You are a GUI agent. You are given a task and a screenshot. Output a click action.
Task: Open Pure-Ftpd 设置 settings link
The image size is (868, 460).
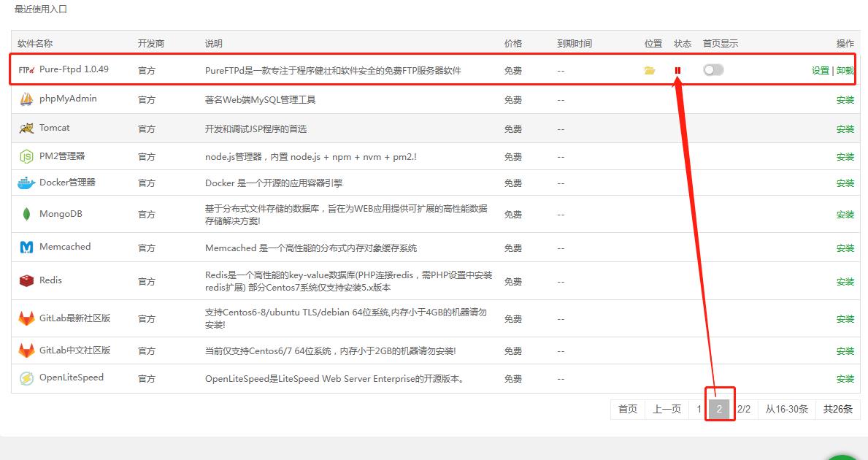[x=821, y=71]
